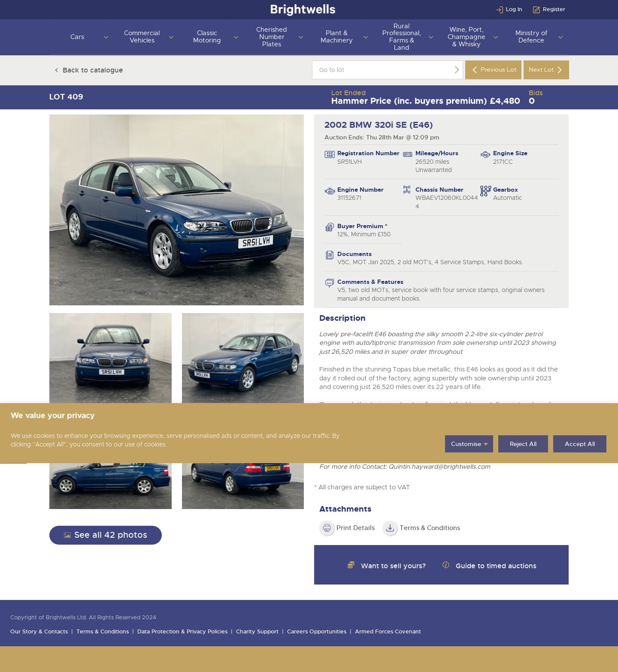Open Our Story & Contacts footer link
Viewport: 618px width, 672px height.
point(39,632)
